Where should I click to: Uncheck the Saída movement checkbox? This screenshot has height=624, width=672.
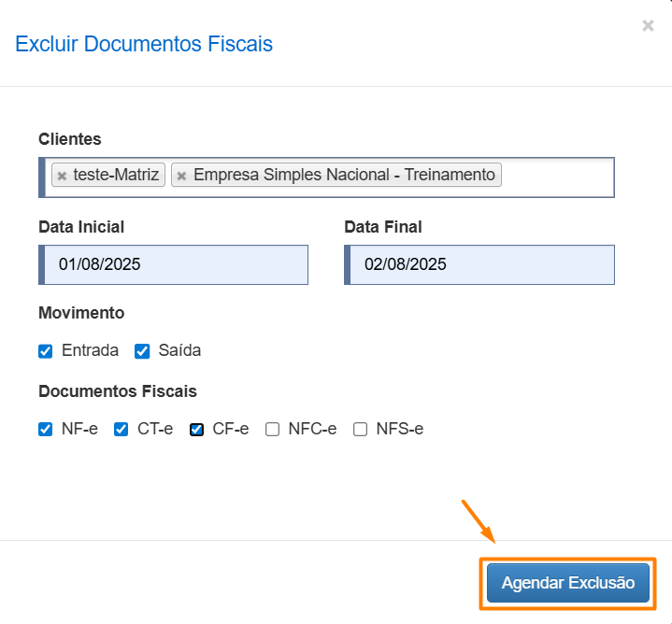tap(143, 351)
